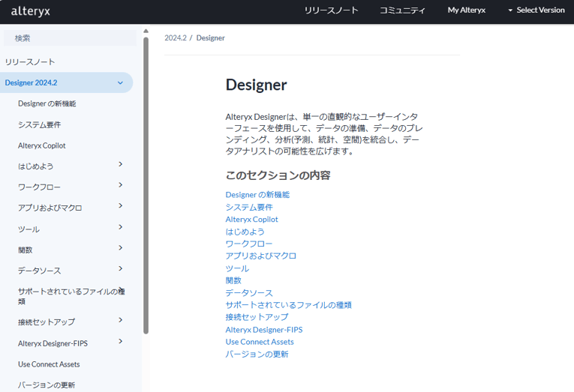
Task: Open My Alteryx in the top navigation
Action: pyautogui.click(x=467, y=10)
